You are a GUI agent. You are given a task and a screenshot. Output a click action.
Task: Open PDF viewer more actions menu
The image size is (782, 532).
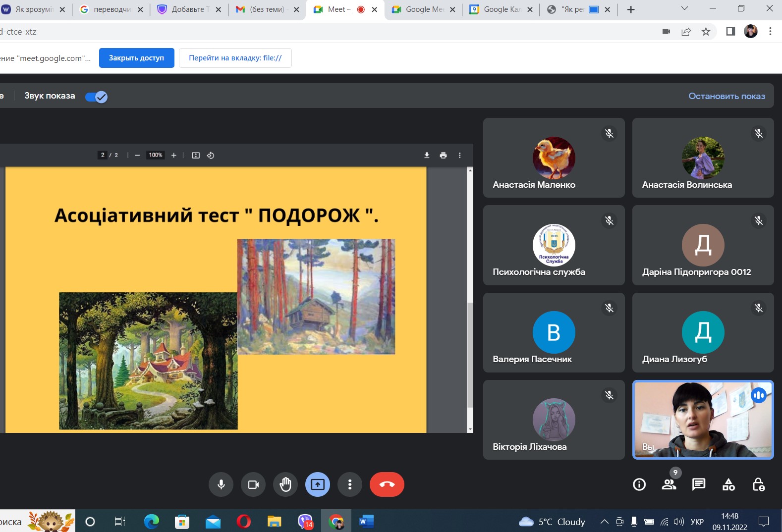pyautogui.click(x=460, y=156)
